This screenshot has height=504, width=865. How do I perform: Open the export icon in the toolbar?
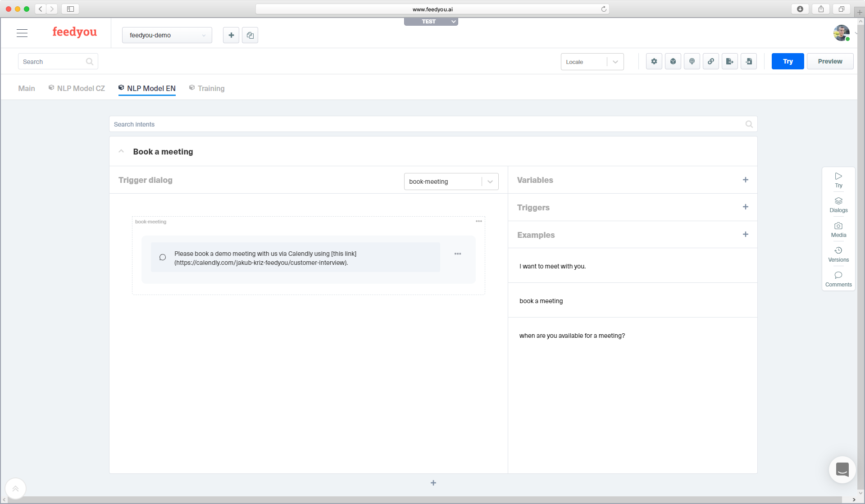pos(730,61)
